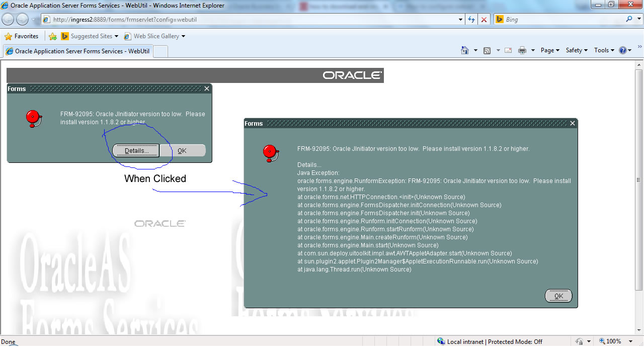The width and height of the screenshot is (644, 362).
Task: Open the Safety menu
Action: pyautogui.click(x=577, y=50)
